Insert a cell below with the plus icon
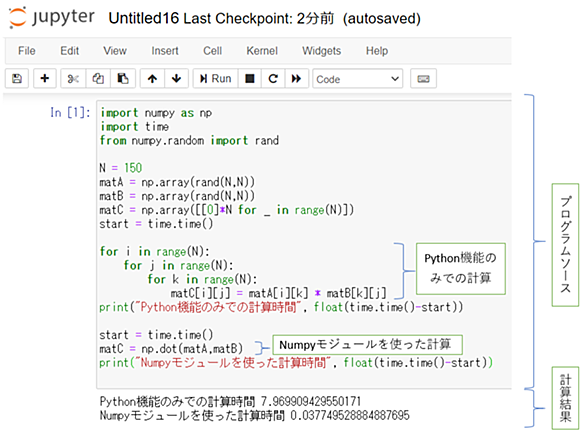Image resolution: width=586 pixels, height=435 pixels. tap(45, 78)
